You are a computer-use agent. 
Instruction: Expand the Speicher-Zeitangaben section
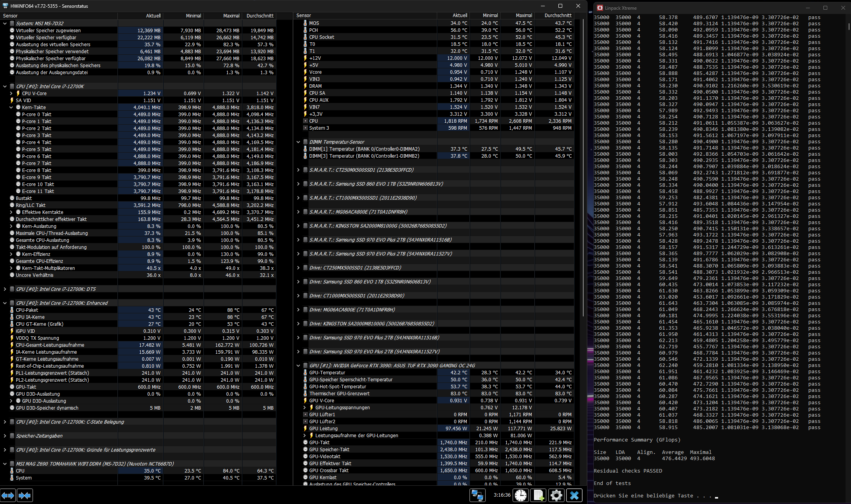pos(5,436)
